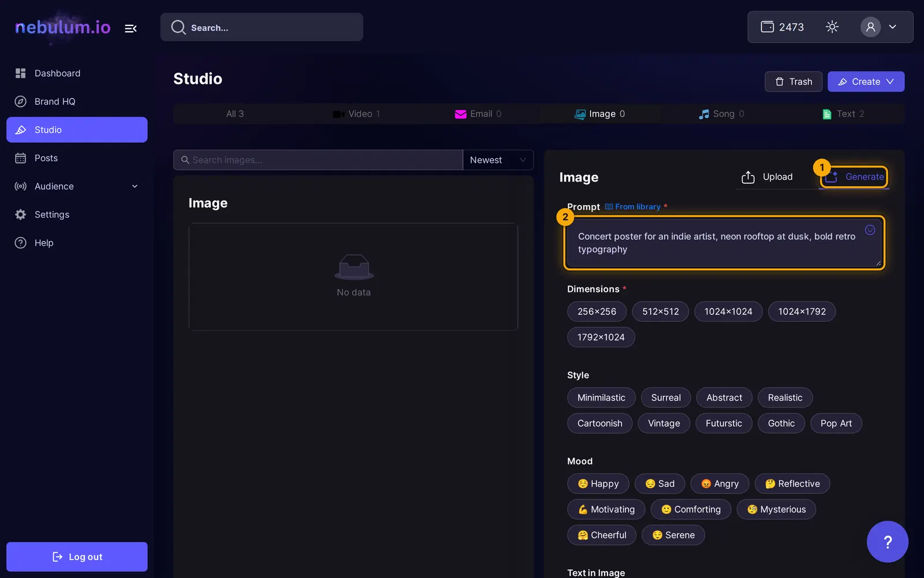Open the Create dropdown button
924x578 pixels.
tap(866, 81)
